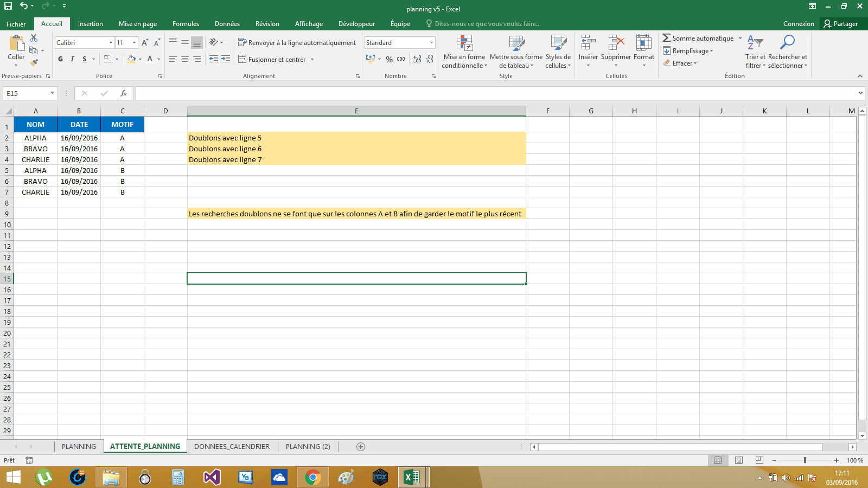This screenshot has width=868, height=488.
Task: Click the Somme automatique sigma icon
Action: 666,38
